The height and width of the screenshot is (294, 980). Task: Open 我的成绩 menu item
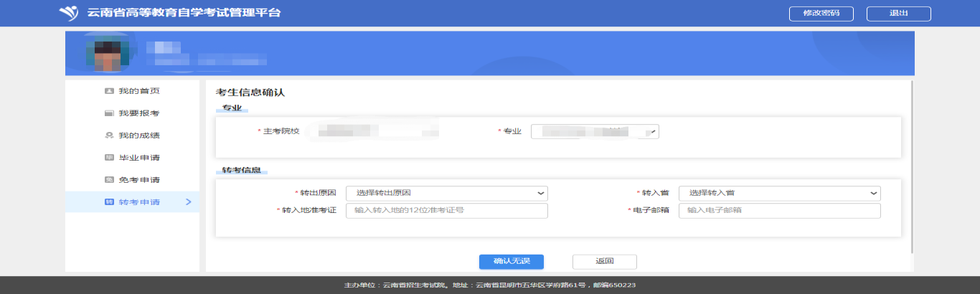[x=139, y=136]
